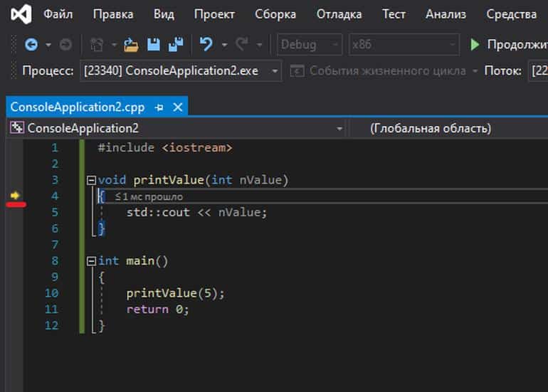Click the New Project toolbar icon
The width and height of the screenshot is (548, 392).
click(x=97, y=45)
